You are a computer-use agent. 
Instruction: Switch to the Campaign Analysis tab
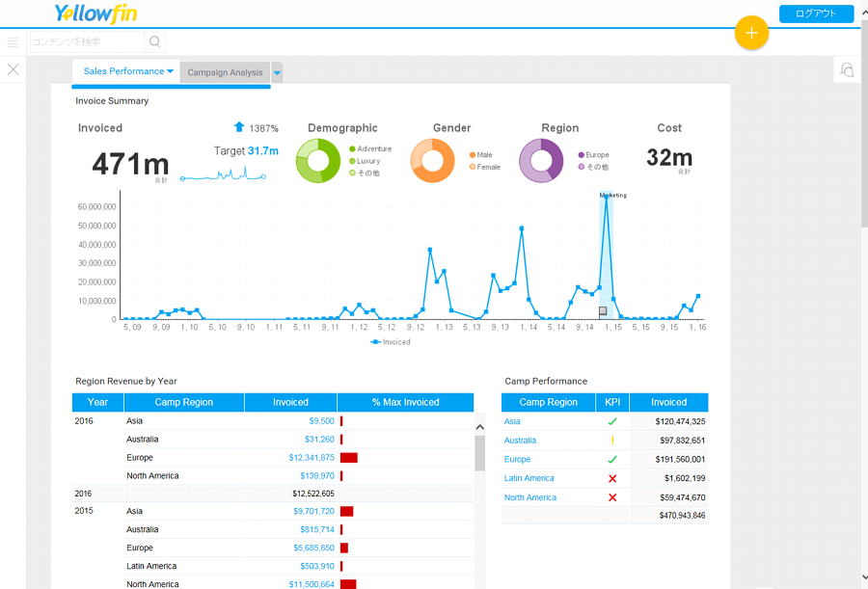point(225,72)
